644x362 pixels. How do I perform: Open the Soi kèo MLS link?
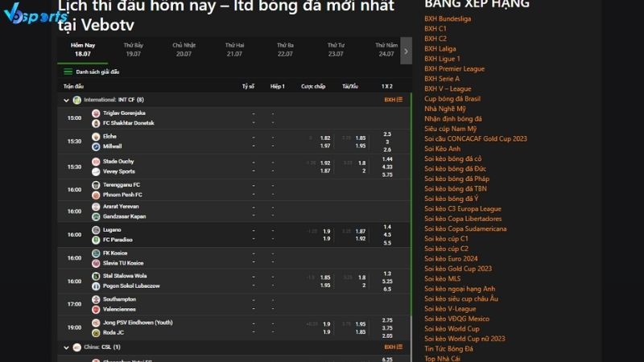[442, 278]
